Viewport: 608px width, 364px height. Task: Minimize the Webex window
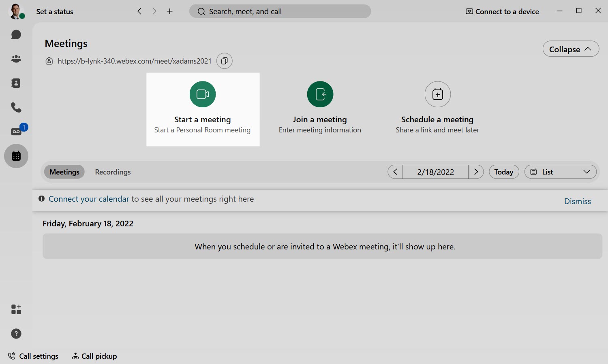coord(560,11)
